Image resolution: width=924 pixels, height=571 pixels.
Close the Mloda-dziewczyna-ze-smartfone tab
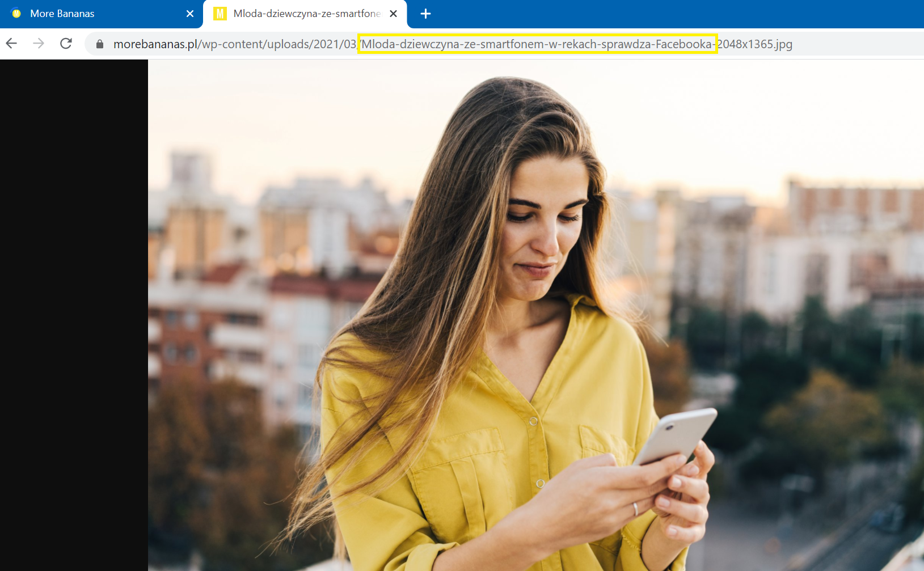point(393,14)
